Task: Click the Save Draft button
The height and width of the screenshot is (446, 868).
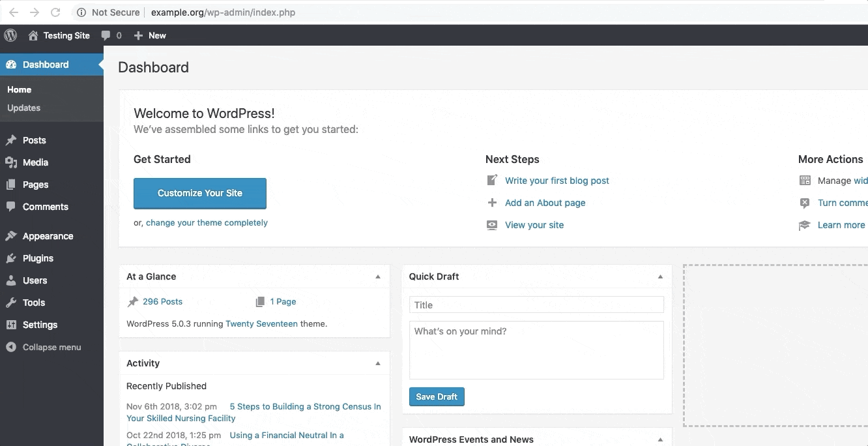Action: click(x=437, y=396)
